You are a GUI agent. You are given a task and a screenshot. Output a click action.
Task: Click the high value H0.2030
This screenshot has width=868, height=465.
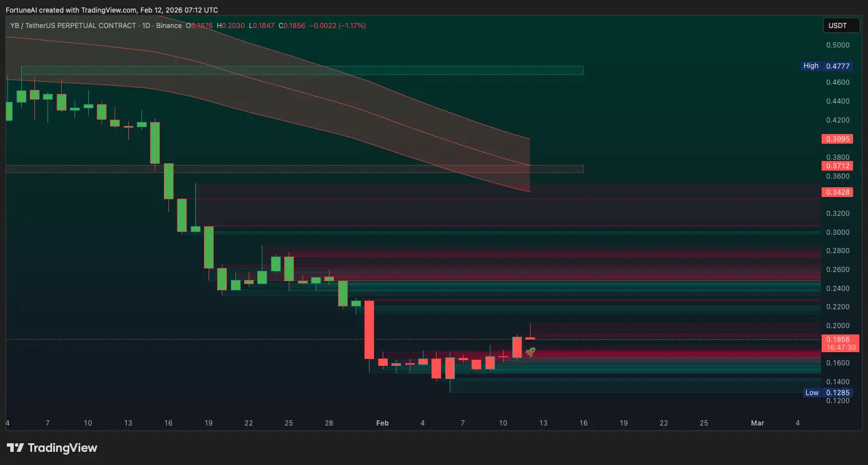[230, 26]
